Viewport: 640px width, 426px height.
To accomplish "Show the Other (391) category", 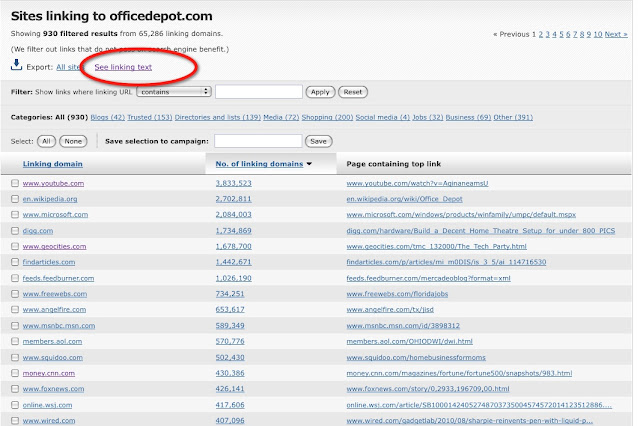I will click(513, 118).
